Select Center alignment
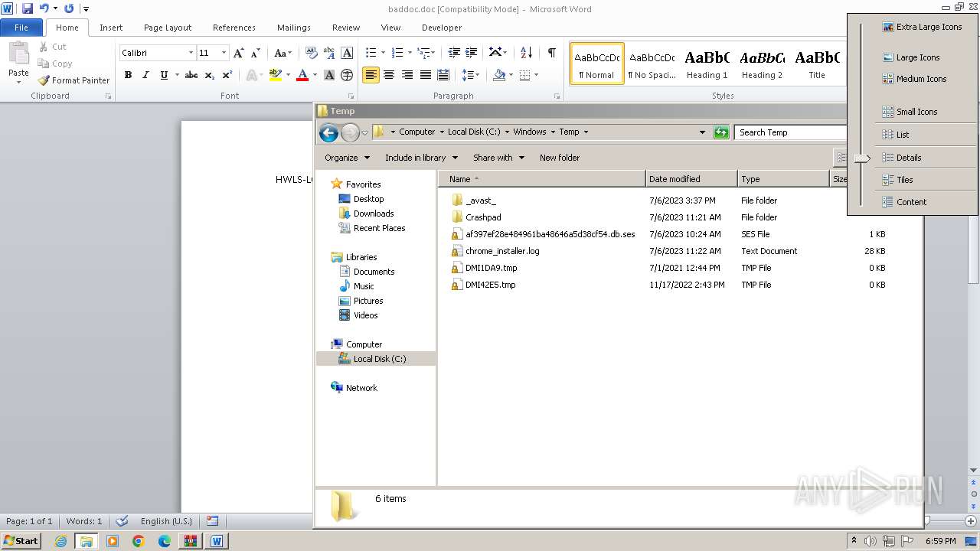 tap(389, 75)
